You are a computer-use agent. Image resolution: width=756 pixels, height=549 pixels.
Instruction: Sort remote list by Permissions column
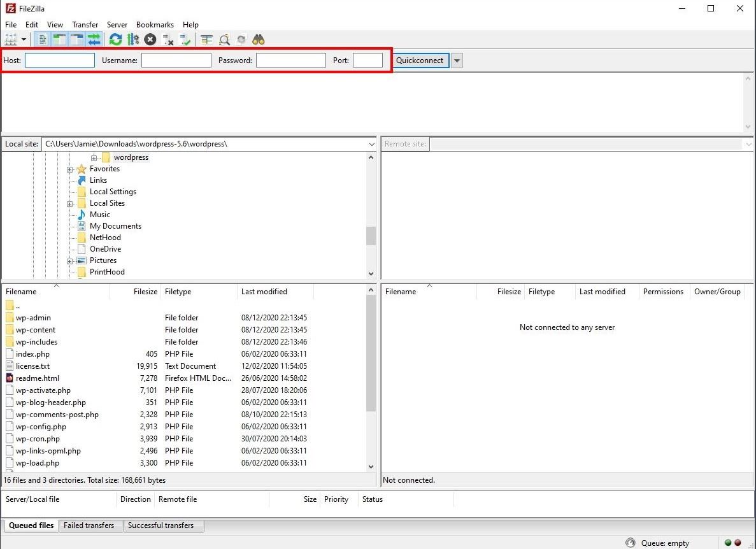(663, 292)
